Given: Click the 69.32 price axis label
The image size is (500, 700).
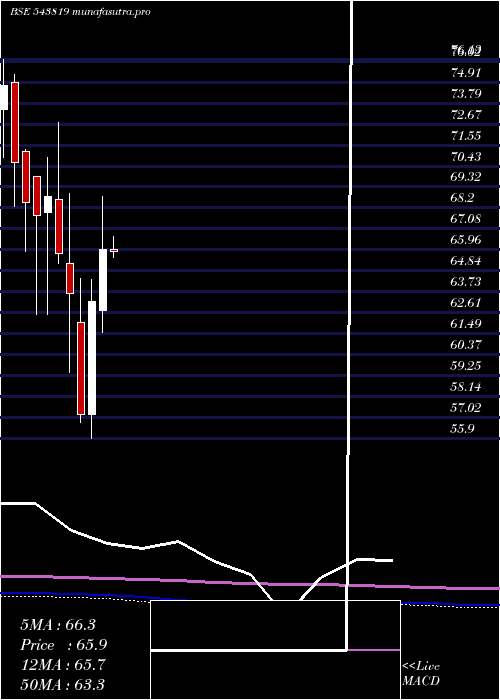Looking at the screenshot, I should point(466,176).
